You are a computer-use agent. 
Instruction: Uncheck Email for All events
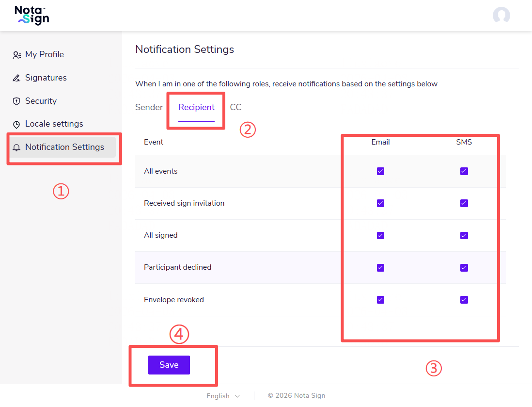point(380,171)
